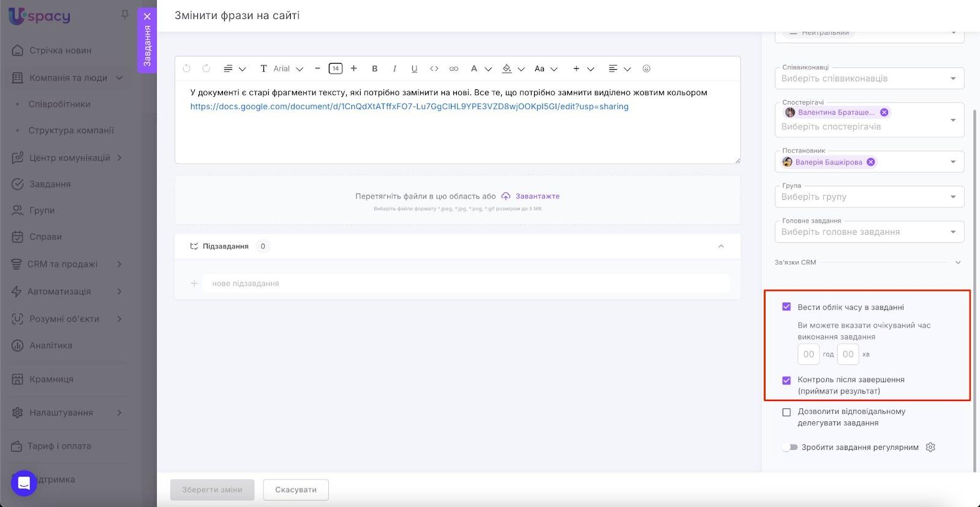980x507 pixels.
Task: Open the Група dropdown
Action: point(869,197)
